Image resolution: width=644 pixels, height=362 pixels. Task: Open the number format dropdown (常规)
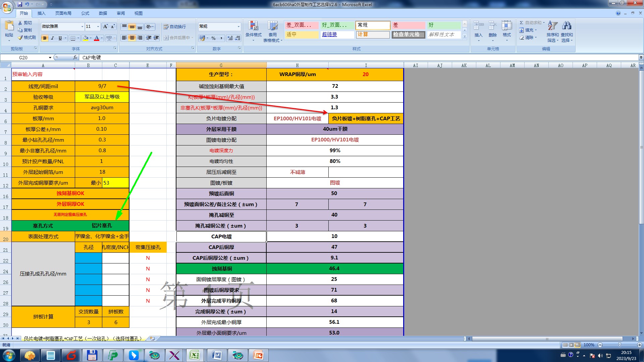(x=238, y=26)
